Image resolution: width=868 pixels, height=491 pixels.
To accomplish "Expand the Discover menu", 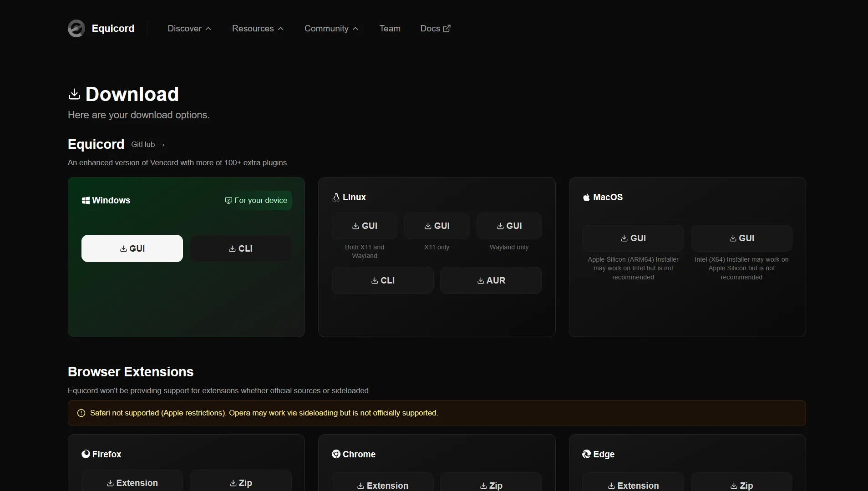I will pyautogui.click(x=189, y=28).
